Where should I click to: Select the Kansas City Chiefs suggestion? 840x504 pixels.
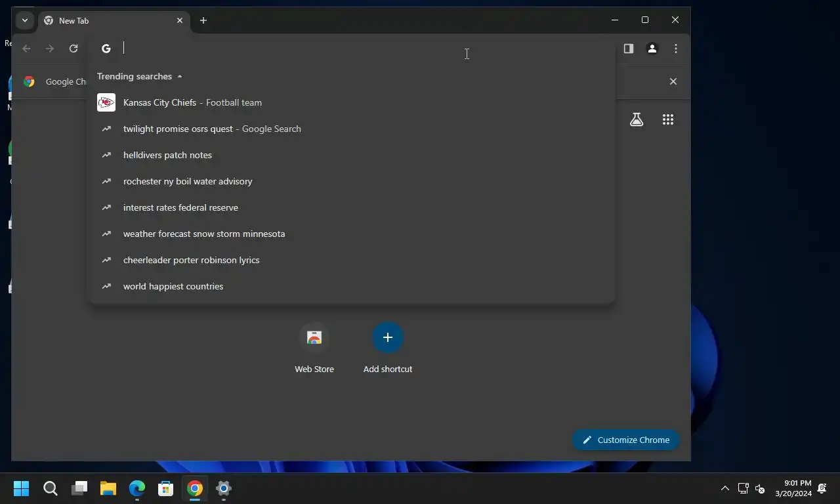point(351,102)
